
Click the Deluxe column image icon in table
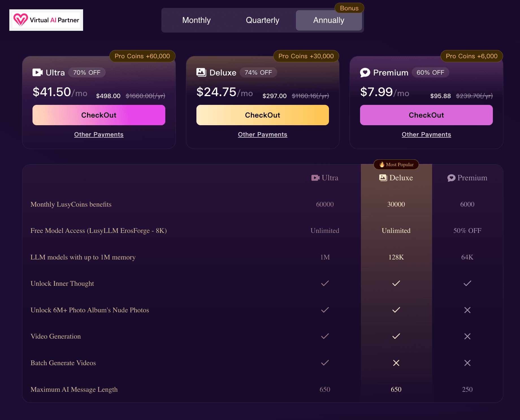click(383, 178)
